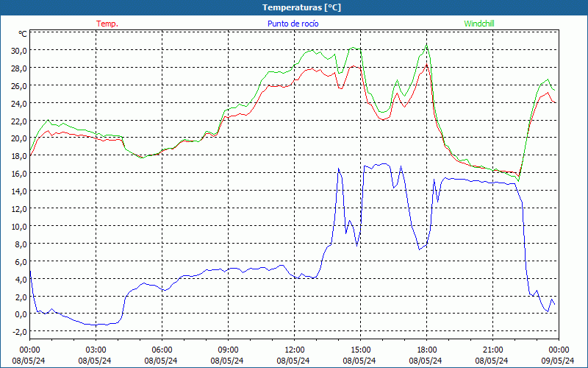588x368 pixels.
Task: Click the '10,0' y-axis value
Action: pyautogui.click(x=19, y=227)
